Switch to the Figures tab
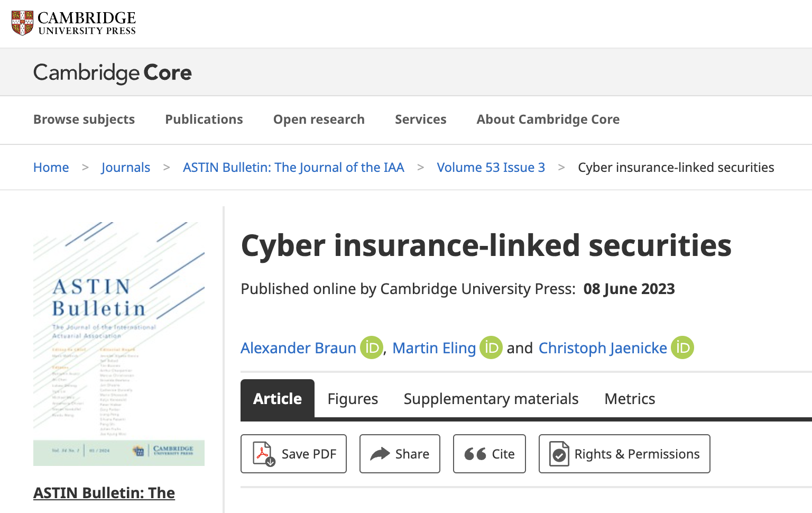Viewport: 812px width, 513px height. pyautogui.click(x=353, y=399)
